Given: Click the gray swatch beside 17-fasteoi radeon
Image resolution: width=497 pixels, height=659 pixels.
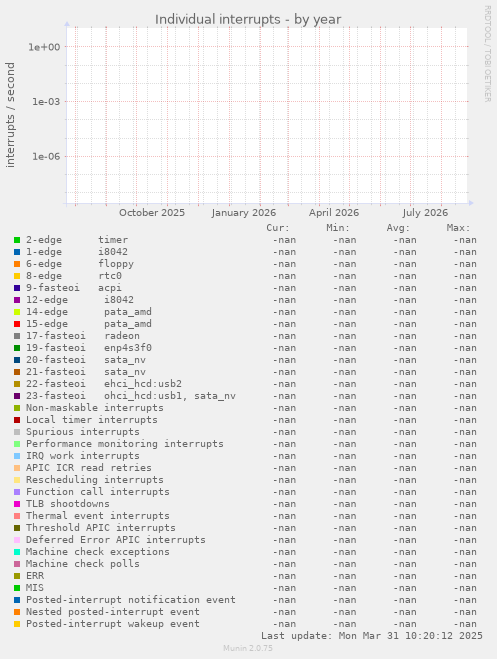Looking at the screenshot, I should pyautogui.click(x=17, y=336).
